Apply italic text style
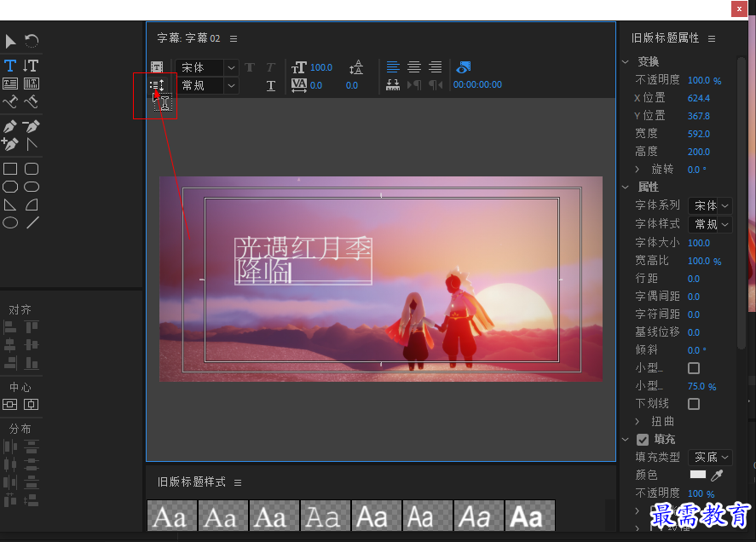This screenshot has height=542, width=756. click(x=270, y=67)
